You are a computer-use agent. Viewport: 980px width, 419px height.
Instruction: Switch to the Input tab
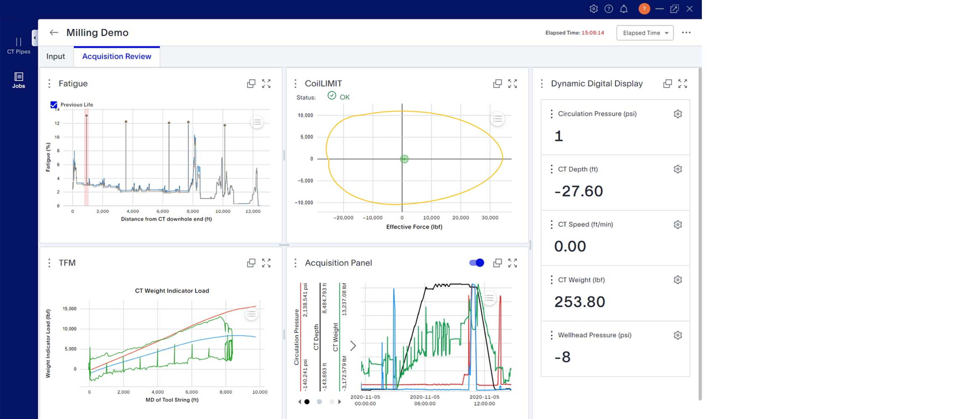click(x=55, y=56)
